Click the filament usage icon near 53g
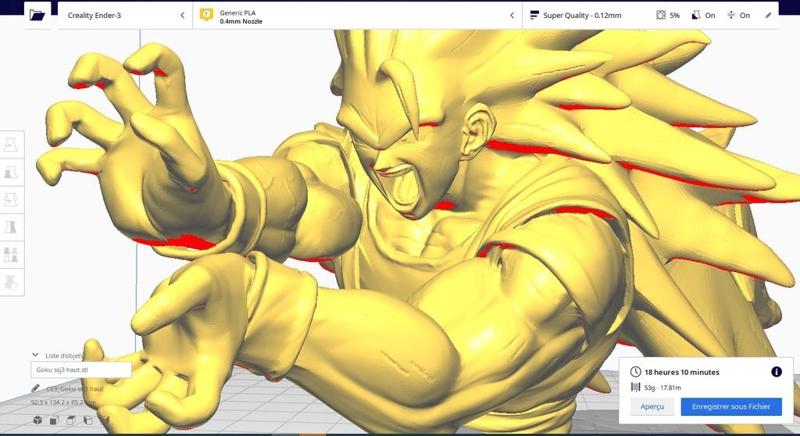The image size is (800, 436). click(635, 387)
